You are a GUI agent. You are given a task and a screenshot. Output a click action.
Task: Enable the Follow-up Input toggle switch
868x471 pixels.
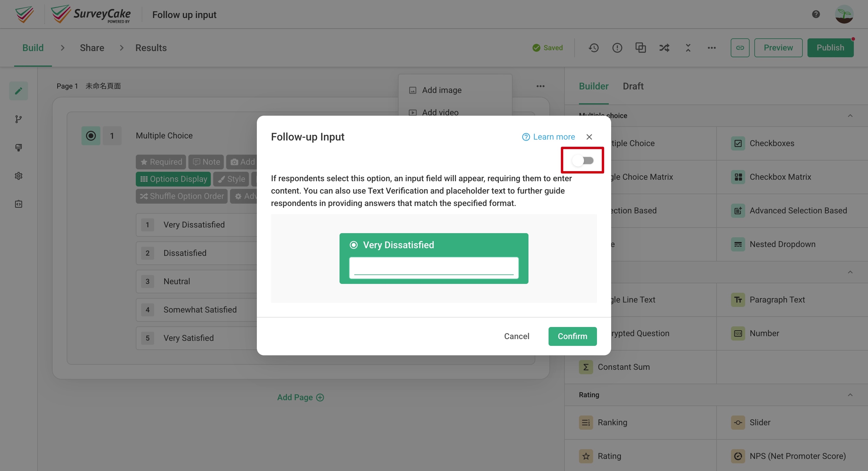[582, 160]
